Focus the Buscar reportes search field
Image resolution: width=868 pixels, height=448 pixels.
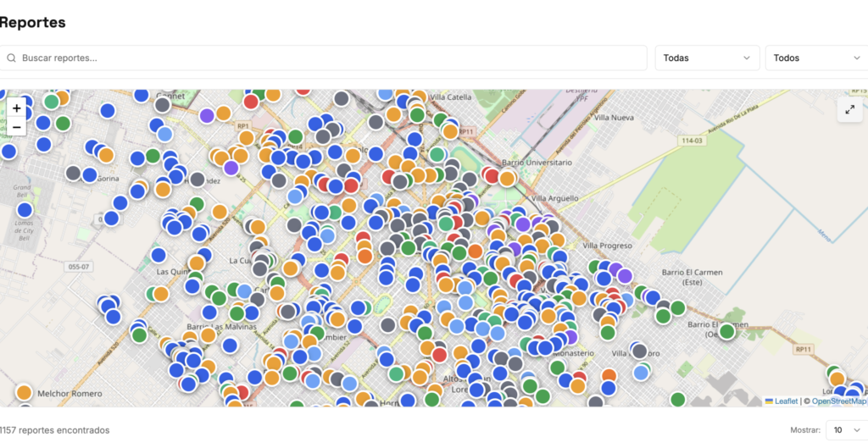[331, 58]
